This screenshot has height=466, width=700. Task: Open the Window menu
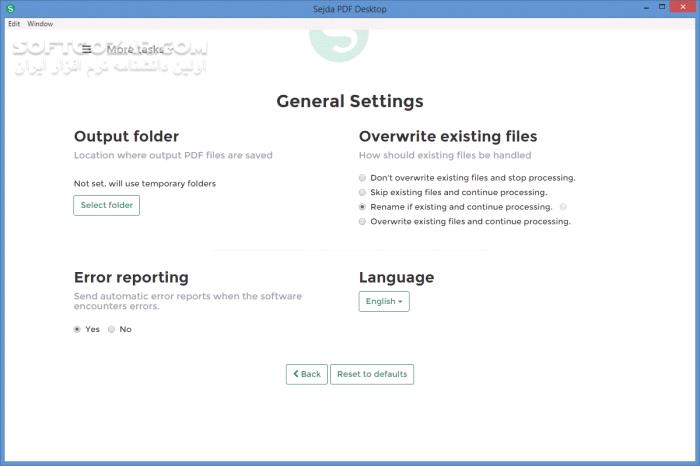coord(40,24)
